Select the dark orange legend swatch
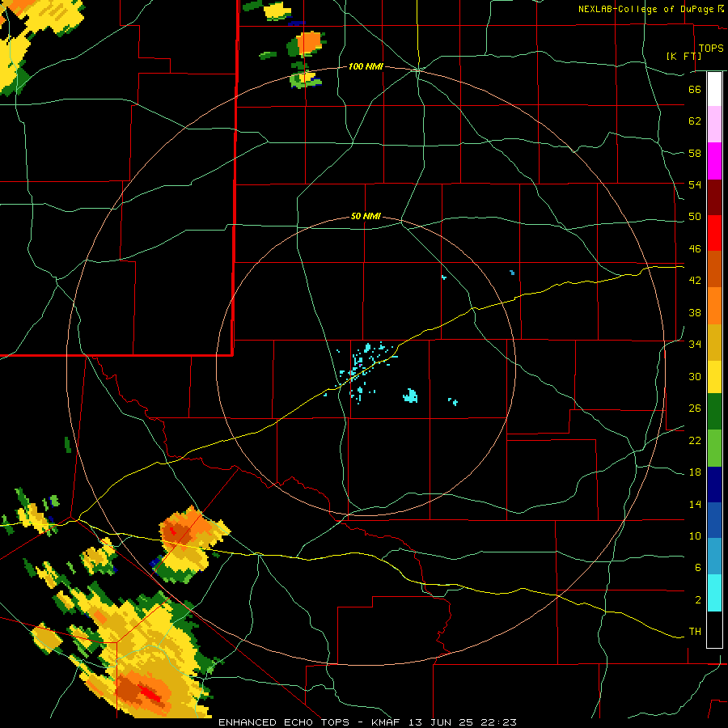The image size is (728, 728). point(714,269)
